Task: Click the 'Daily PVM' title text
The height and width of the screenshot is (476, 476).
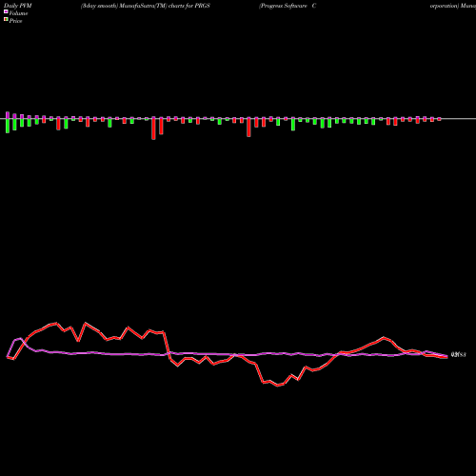Action: [18, 6]
